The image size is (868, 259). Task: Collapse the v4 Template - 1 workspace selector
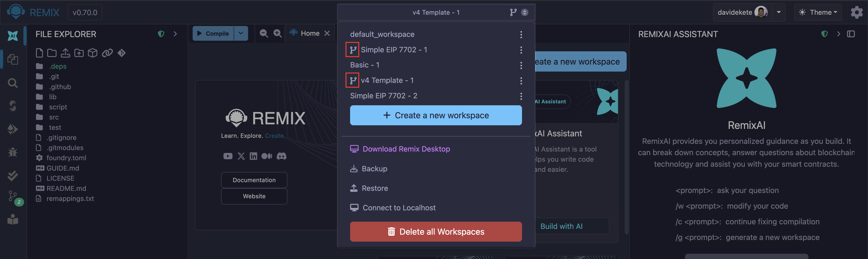pos(436,13)
